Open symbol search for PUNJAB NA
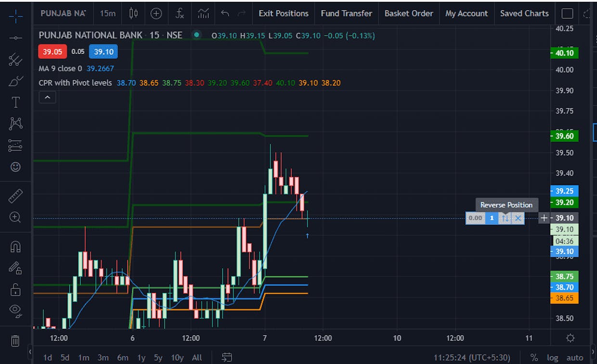The image size is (597, 364). pos(63,13)
